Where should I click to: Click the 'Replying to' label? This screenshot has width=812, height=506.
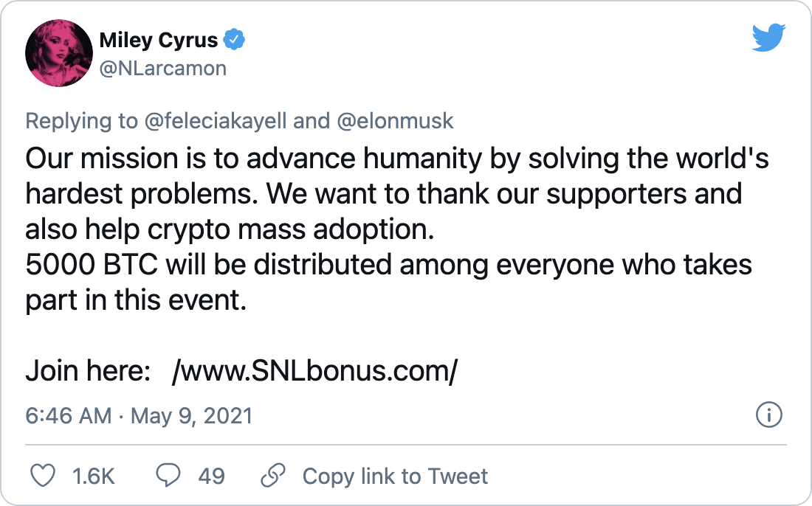click(x=81, y=121)
